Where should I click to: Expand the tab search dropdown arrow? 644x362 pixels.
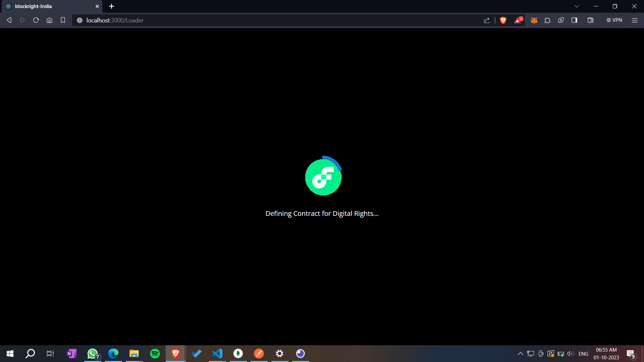[577, 6]
